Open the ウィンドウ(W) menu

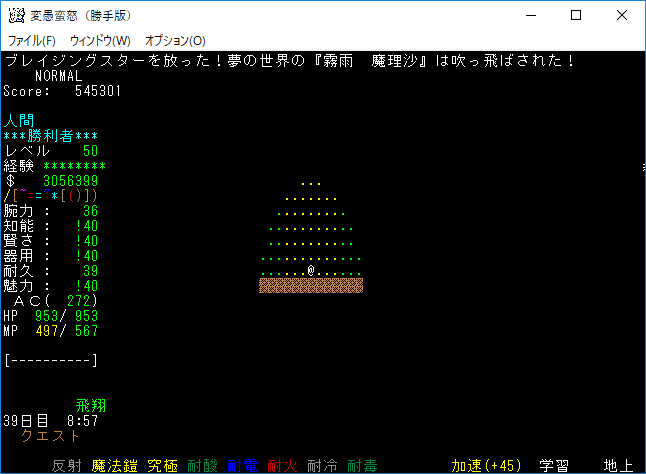[100, 41]
